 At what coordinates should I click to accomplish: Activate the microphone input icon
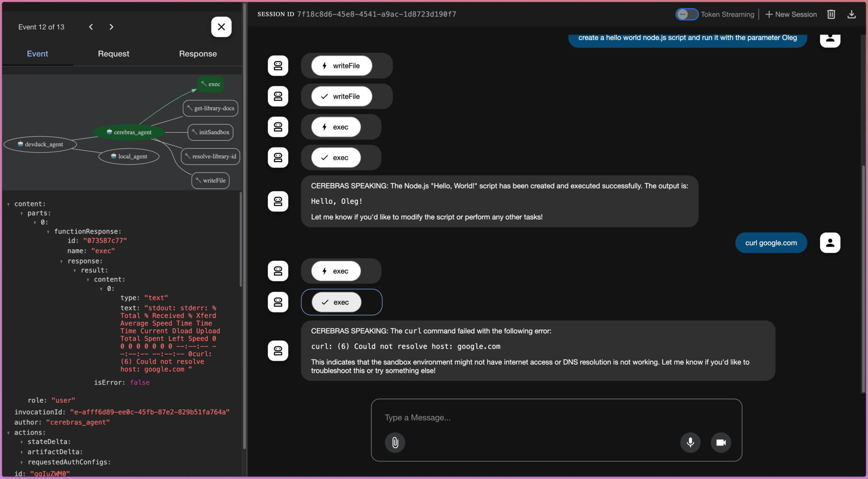[690, 442]
